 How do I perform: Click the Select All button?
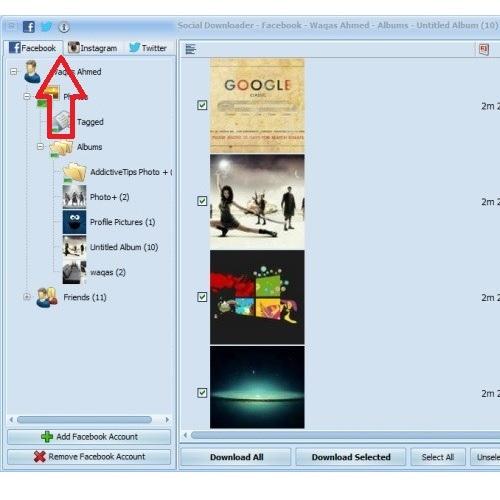[438, 457]
